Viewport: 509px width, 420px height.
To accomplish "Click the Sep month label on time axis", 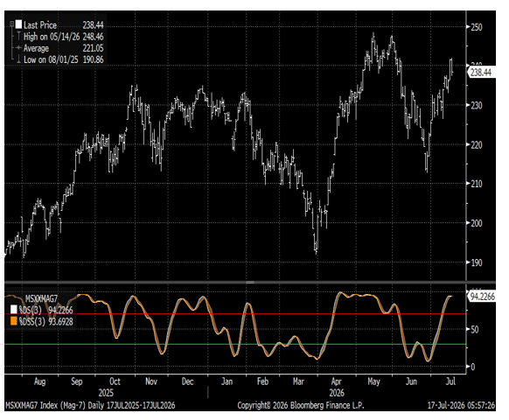I will tap(77, 381).
